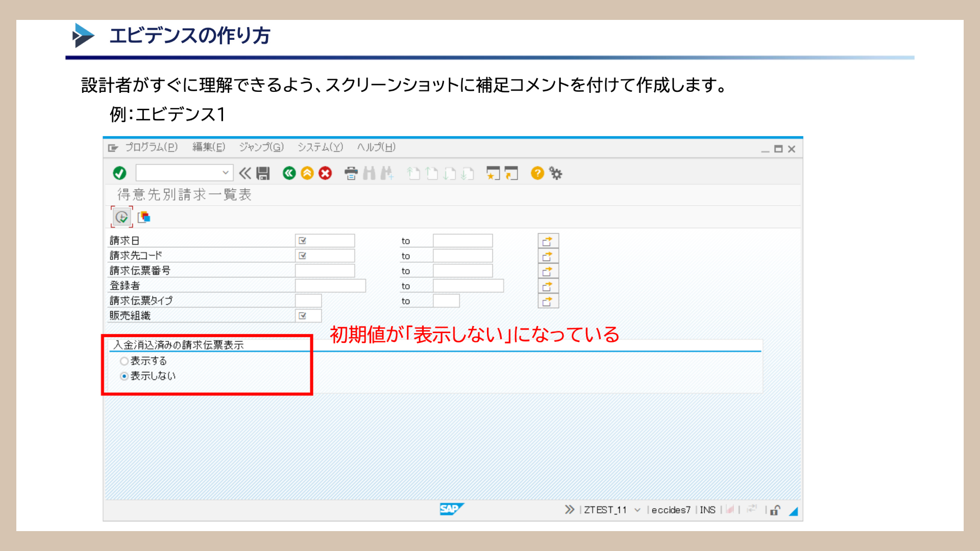Click the Print icon in toolbar

[351, 173]
